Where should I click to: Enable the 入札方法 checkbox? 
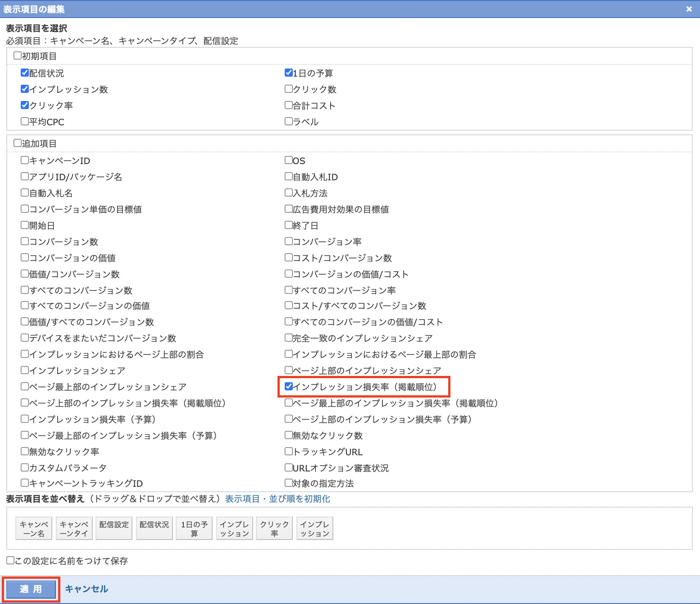pyautogui.click(x=289, y=192)
